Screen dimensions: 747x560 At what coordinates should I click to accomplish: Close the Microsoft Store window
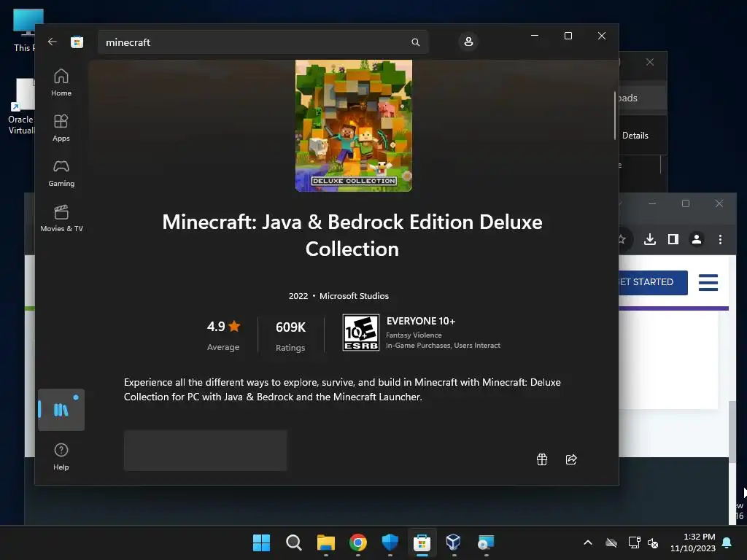(x=602, y=36)
